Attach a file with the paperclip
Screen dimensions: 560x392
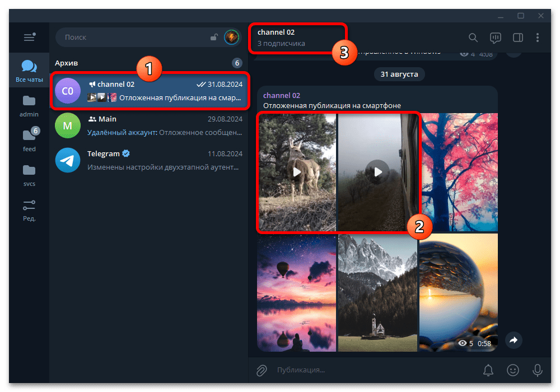[262, 371]
